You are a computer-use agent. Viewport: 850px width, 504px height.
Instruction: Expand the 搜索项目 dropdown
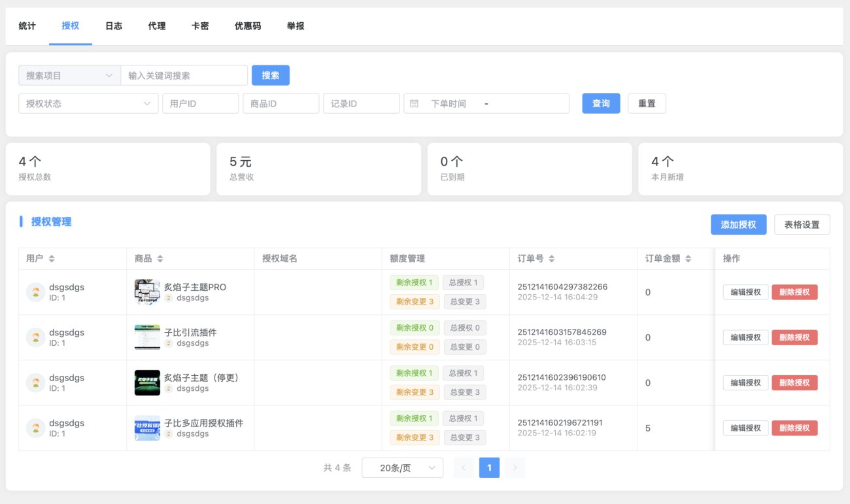point(69,75)
